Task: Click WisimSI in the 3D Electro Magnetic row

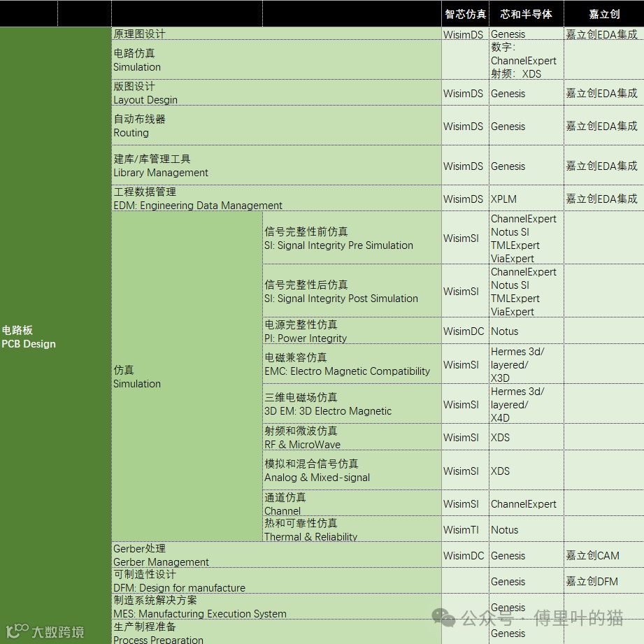Action: tap(464, 404)
